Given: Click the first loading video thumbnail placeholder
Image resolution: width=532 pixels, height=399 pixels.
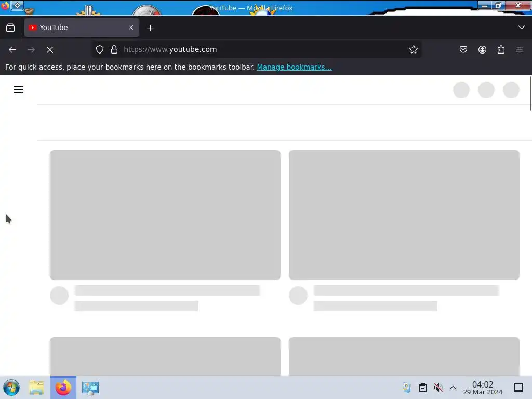Looking at the screenshot, I should pyautogui.click(x=165, y=215).
